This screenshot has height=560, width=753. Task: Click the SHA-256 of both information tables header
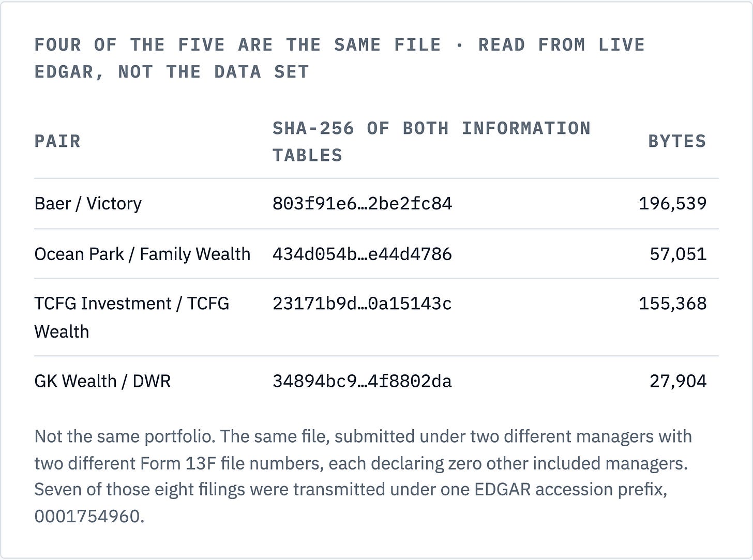(x=431, y=142)
